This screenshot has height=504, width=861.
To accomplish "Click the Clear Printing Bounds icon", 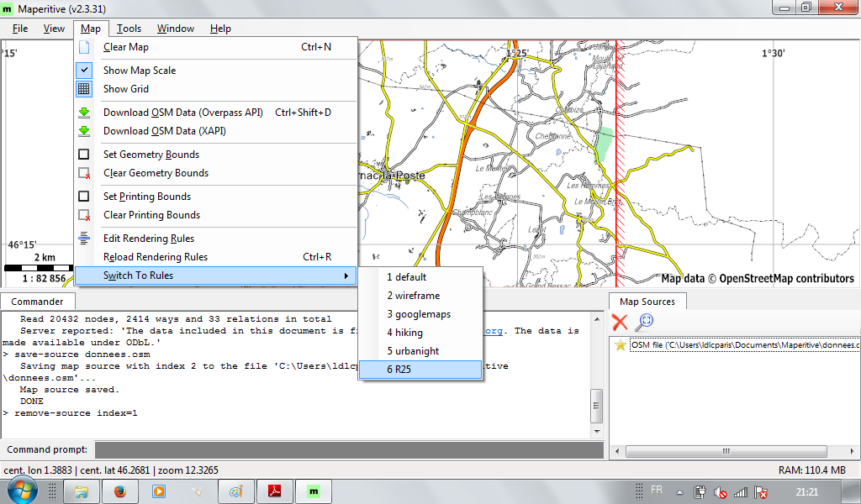I will (x=84, y=215).
